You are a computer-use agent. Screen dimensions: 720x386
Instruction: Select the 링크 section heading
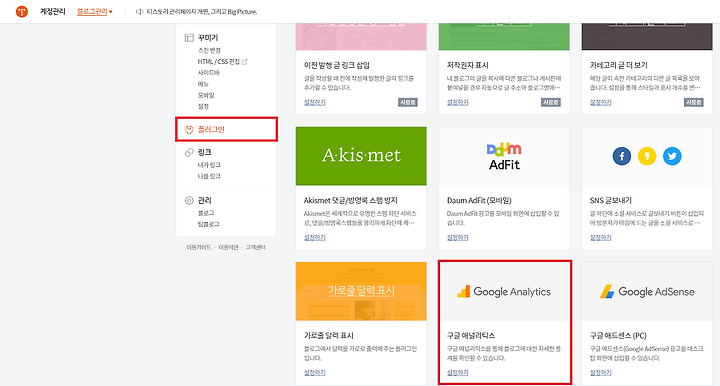(x=204, y=152)
